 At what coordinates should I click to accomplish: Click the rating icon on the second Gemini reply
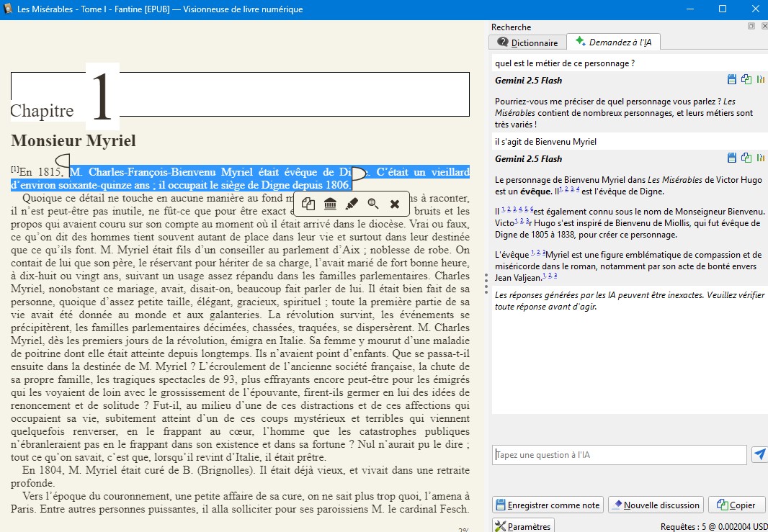(x=760, y=158)
